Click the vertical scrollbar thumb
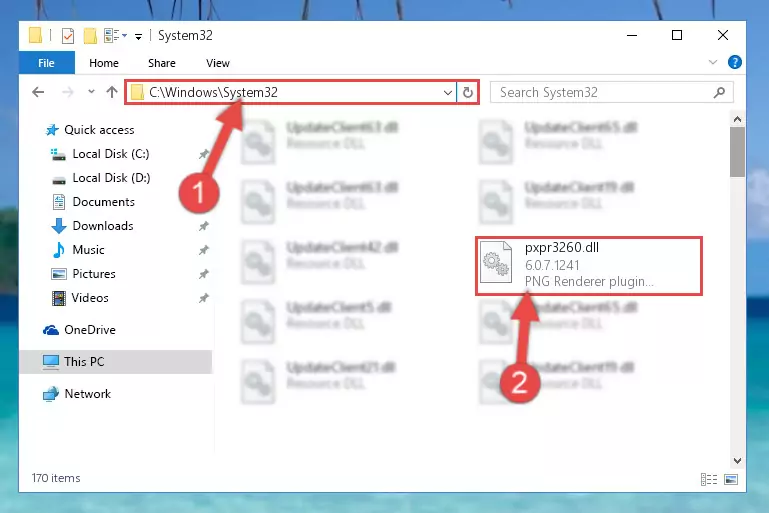 737,152
